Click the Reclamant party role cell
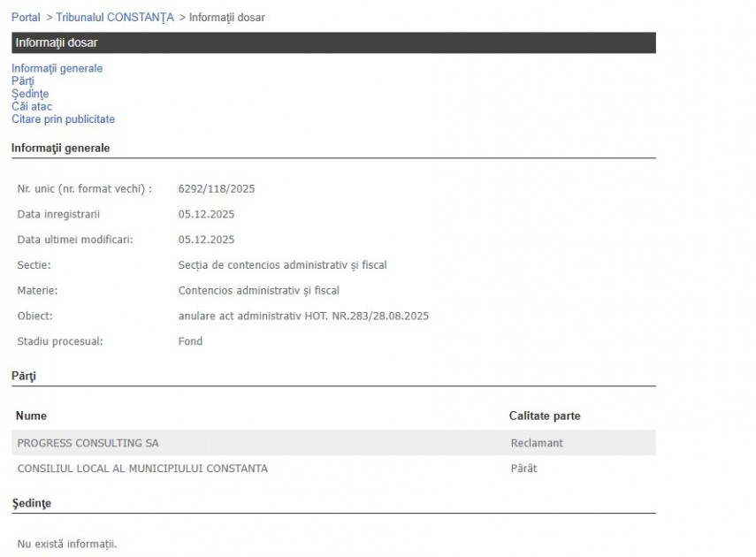This screenshot has width=756, height=557. tap(537, 443)
